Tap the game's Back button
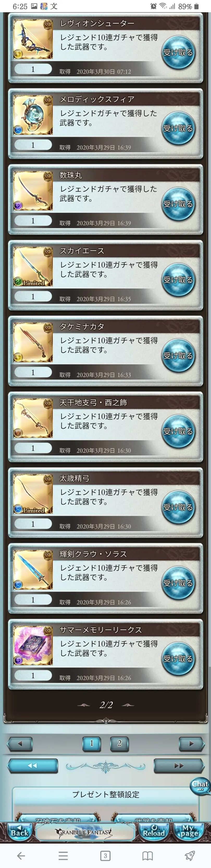The width and height of the screenshot is (211, 868). (x=20, y=831)
